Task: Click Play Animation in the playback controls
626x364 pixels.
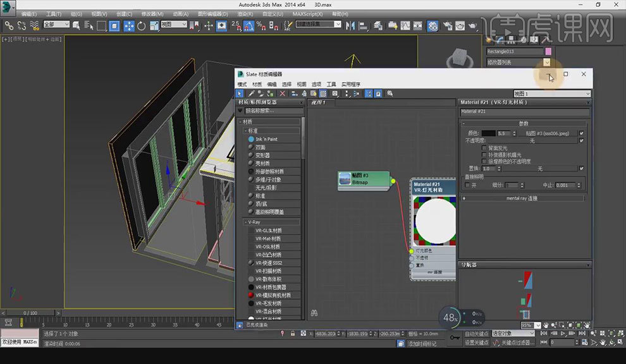Action: (x=563, y=333)
